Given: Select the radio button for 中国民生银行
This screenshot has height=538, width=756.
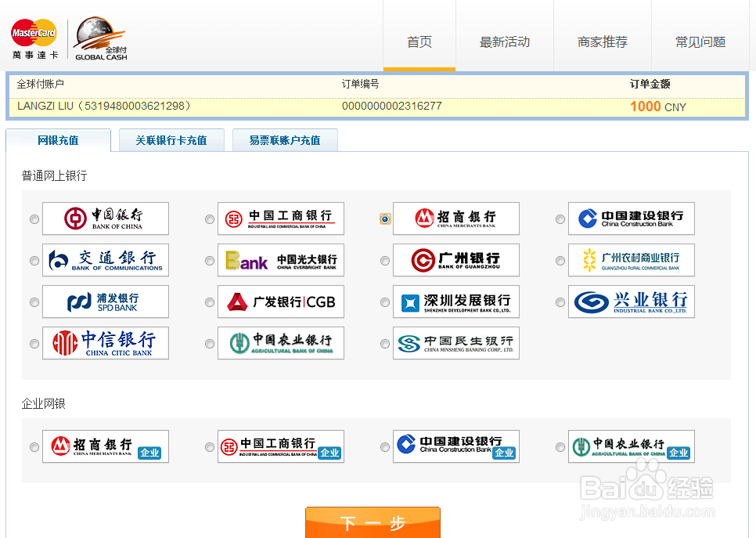Looking at the screenshot, I should (385, 344).
